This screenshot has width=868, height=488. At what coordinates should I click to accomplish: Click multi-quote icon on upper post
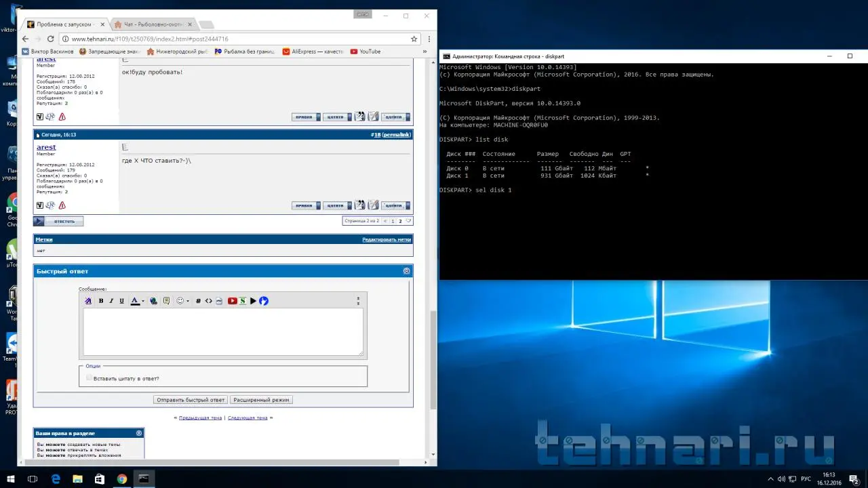(360, 116)
